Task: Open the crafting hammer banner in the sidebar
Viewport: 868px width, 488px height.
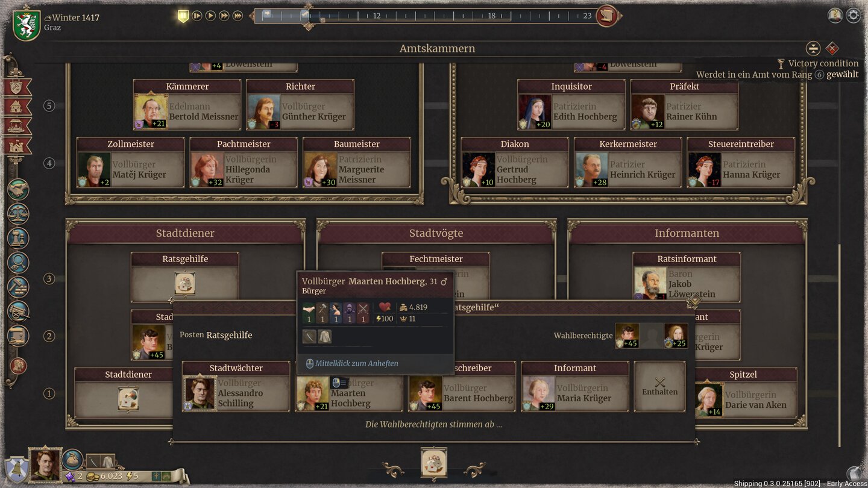Action: click(x=17, y=87)
